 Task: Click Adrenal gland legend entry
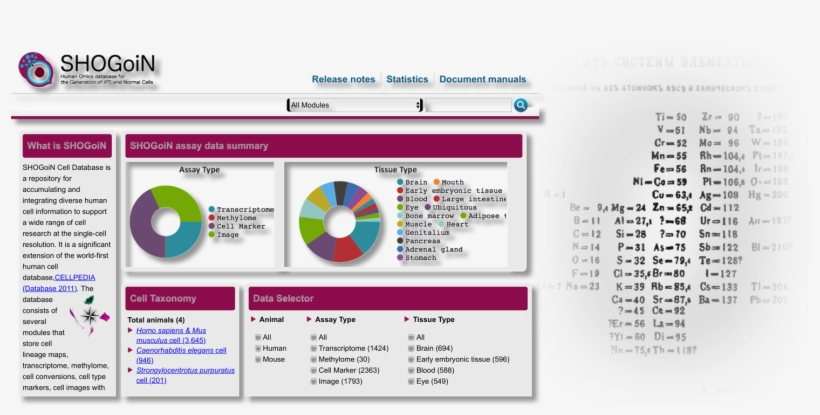[429, 249]
